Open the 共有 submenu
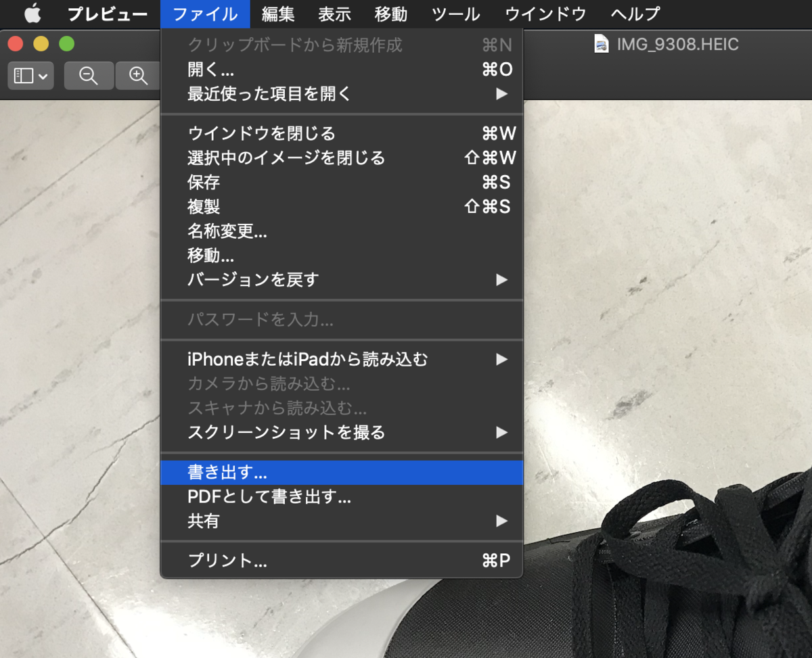Screen dimensions: 812x658 pos(208,521)
